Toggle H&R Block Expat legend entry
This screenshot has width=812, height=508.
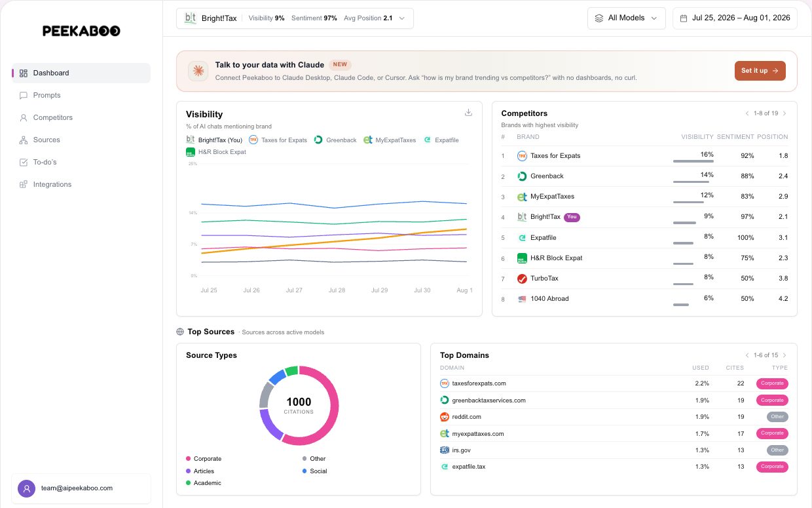pos(216,152)
